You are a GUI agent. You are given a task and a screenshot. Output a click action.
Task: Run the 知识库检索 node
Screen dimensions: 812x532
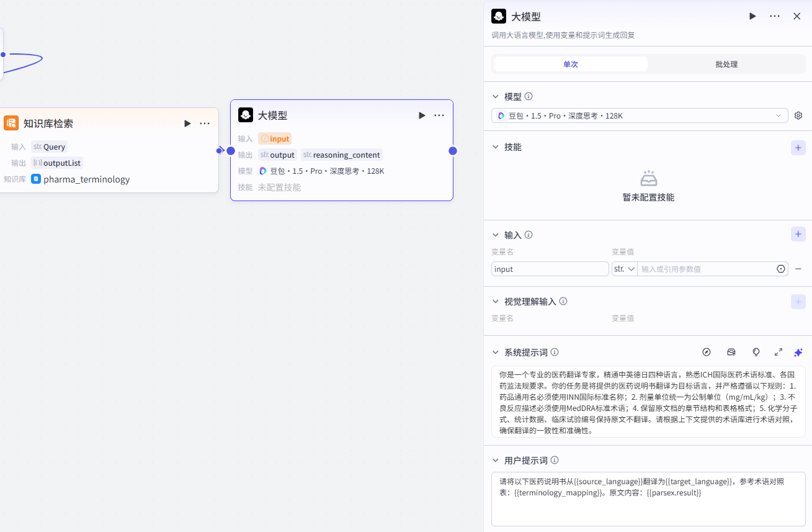[187, 124]
